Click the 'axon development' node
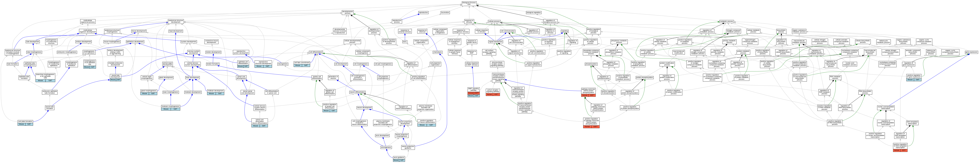Screen dimensions: 980x163 (x=382, y=135)
